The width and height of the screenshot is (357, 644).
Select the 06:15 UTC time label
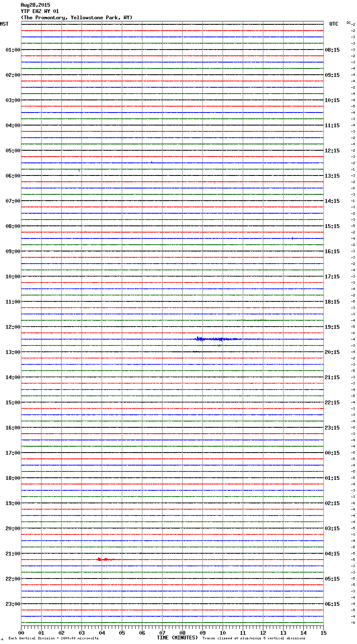click(332, 604)
